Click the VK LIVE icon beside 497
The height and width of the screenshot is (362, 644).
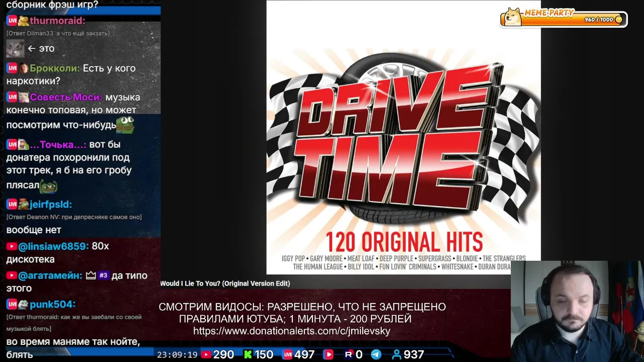coord(288,355)
